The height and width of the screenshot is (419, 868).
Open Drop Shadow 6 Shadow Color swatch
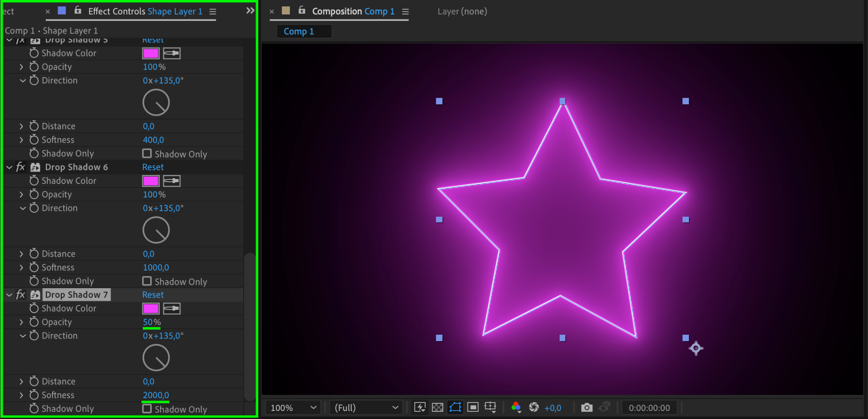pos(151,181)
